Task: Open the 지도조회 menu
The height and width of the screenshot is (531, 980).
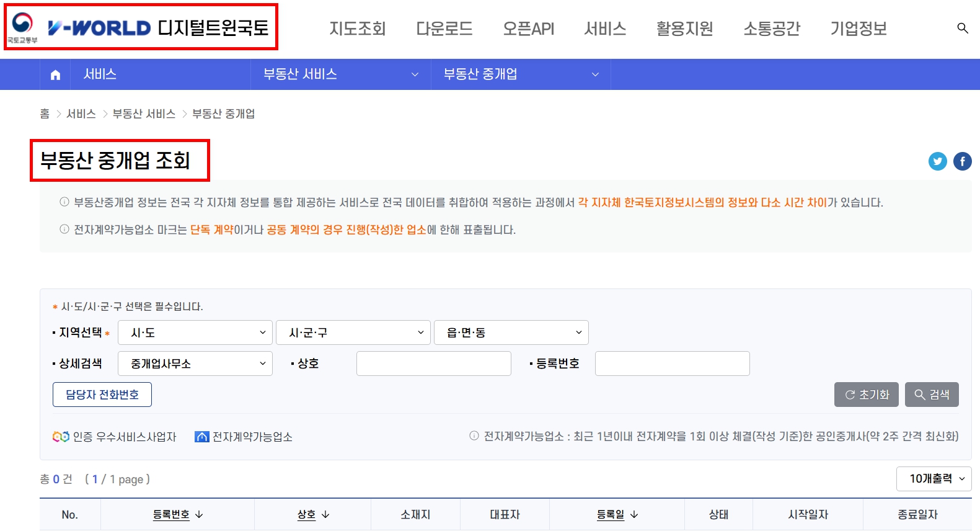Action: tap(358, 29)
